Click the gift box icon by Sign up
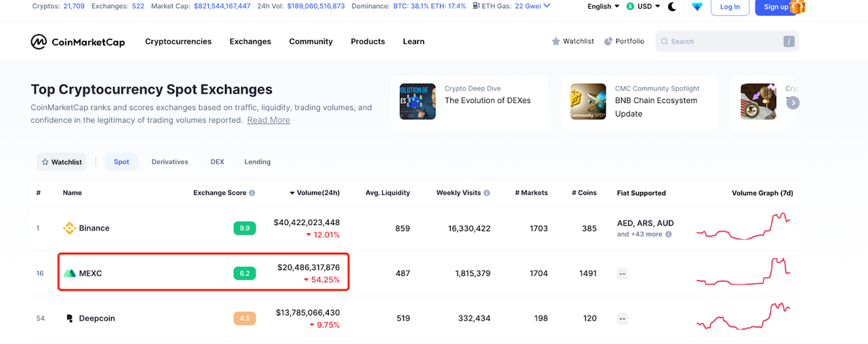This screenshot has width=868, height=344. pyautogui.click(x=797, y=7)
